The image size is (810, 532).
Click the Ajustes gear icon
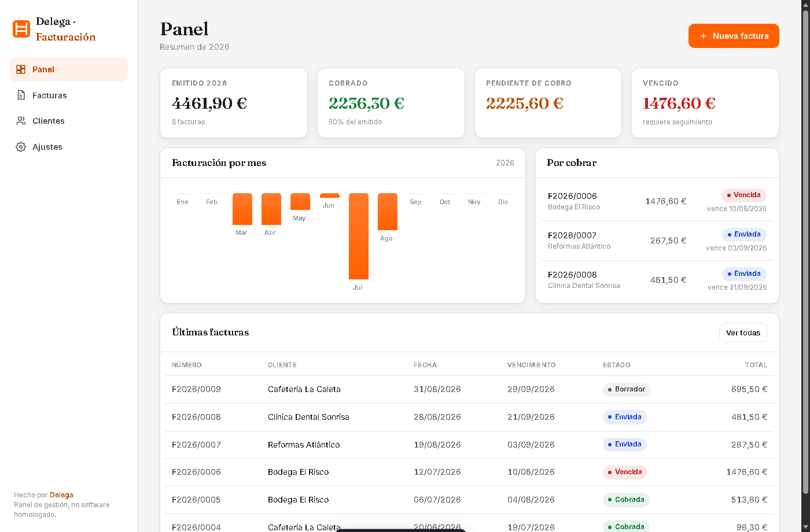(x=21, y=147)
